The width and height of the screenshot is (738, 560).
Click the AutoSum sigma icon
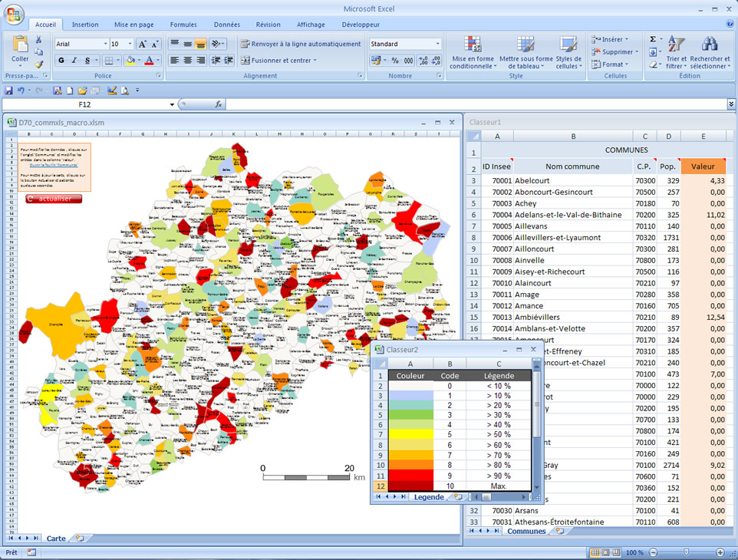653,39
